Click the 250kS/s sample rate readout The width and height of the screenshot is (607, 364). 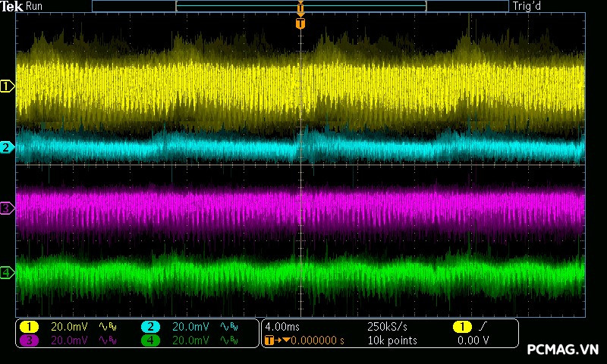(387, 326)
